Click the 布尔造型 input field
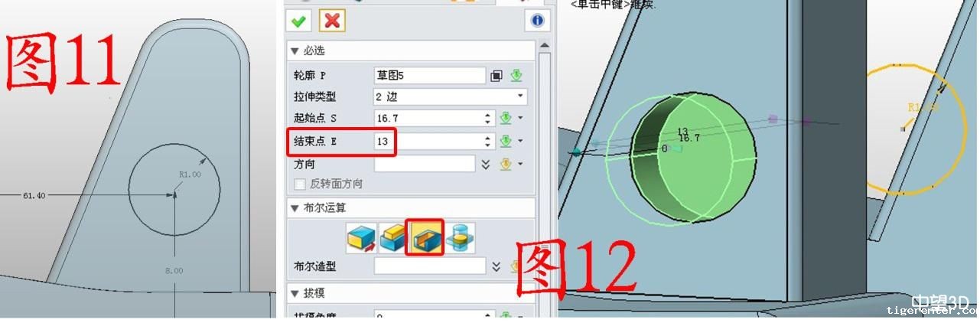Viewport: 980px width, 323px height. (x=430, y=266)
